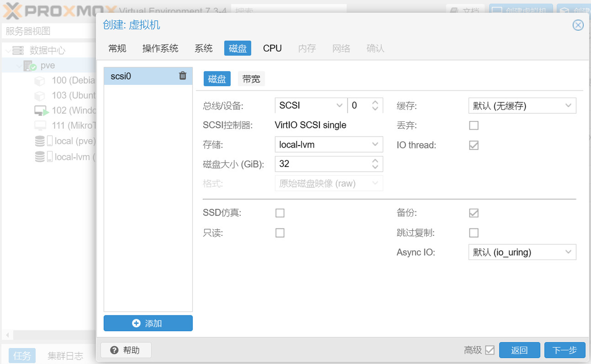
Task: Switch to the 系统 tab
Action: pos(204,49)
